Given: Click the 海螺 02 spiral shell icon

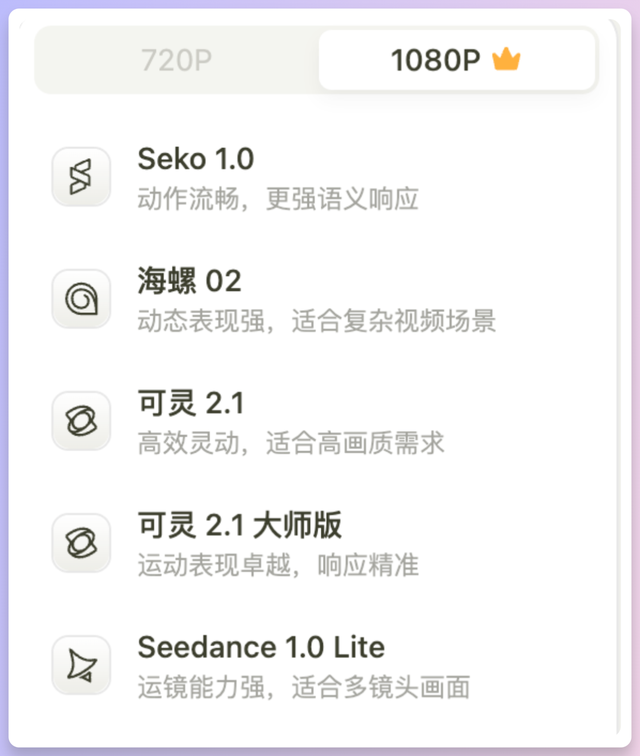Looking at the screenshot, I should (80, 298).
